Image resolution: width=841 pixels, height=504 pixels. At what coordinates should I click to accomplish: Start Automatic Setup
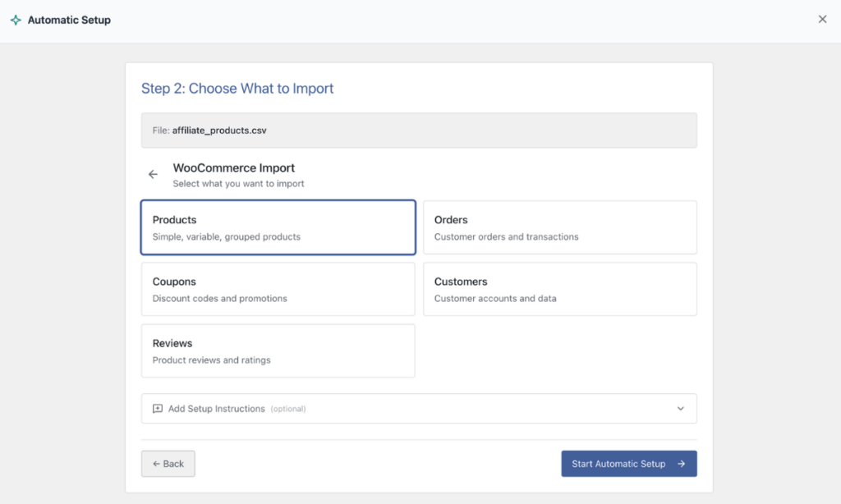(x=629, y=464)
